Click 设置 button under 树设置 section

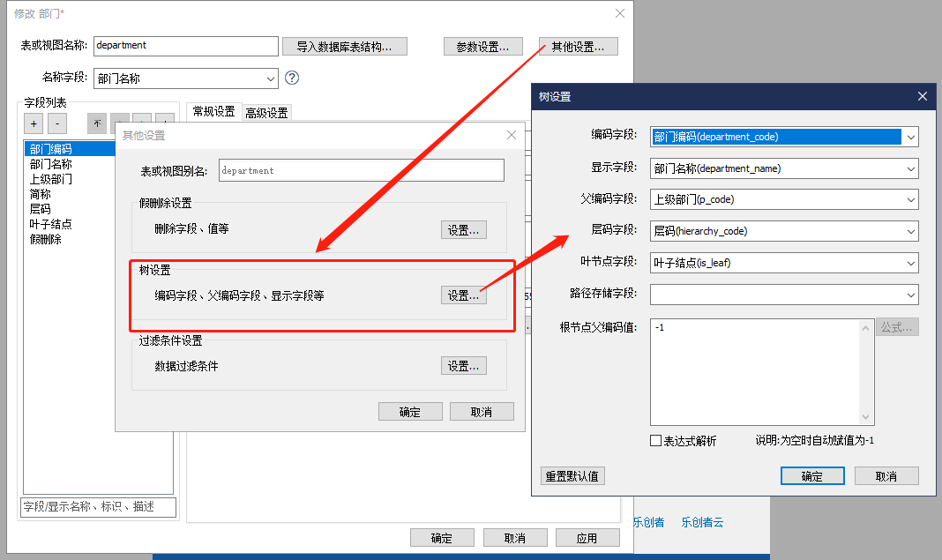click(463, 295)
